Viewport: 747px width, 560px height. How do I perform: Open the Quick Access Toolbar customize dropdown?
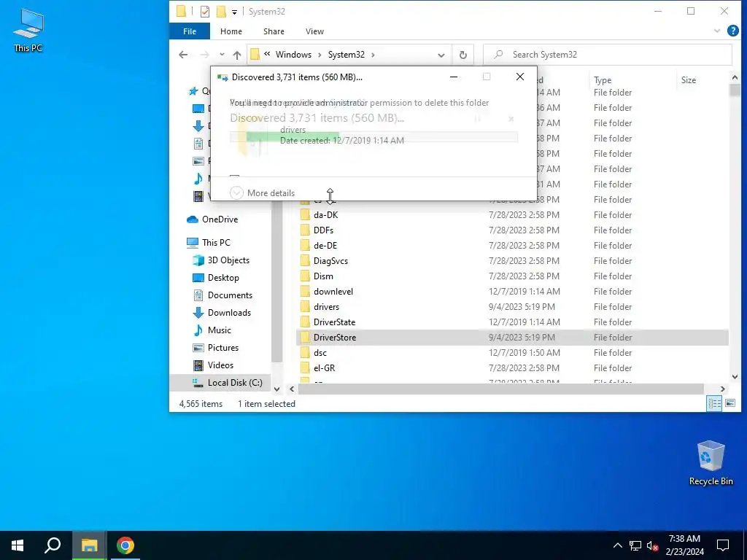(234, 12)
